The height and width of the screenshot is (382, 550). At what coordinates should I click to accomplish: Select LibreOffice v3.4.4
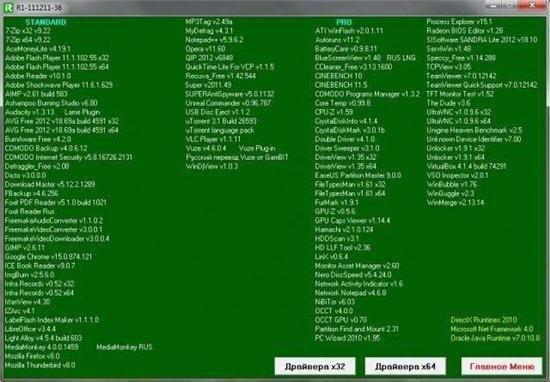[x=30, y=329]
